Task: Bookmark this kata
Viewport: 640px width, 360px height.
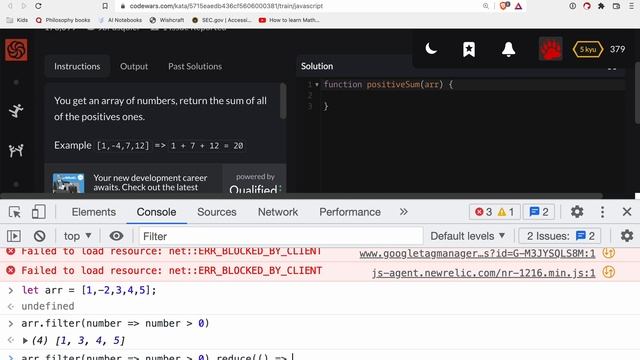Action: tap(469, 49)
